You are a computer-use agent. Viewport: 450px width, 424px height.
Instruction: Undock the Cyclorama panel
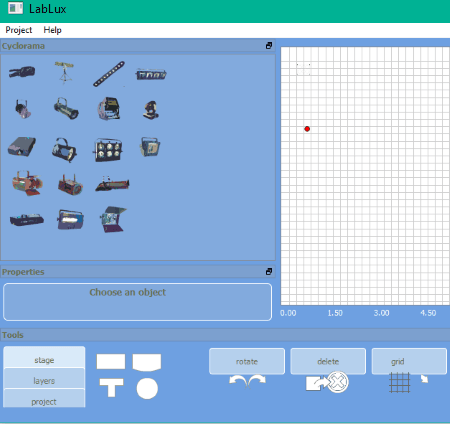click(x=269, y=46)
